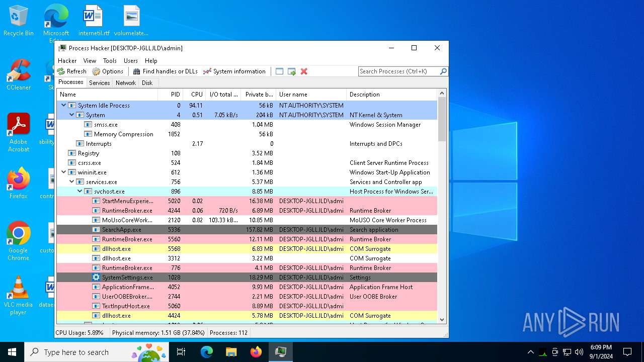Launch Google Chrome desktop shortcut

pos(19,241)
